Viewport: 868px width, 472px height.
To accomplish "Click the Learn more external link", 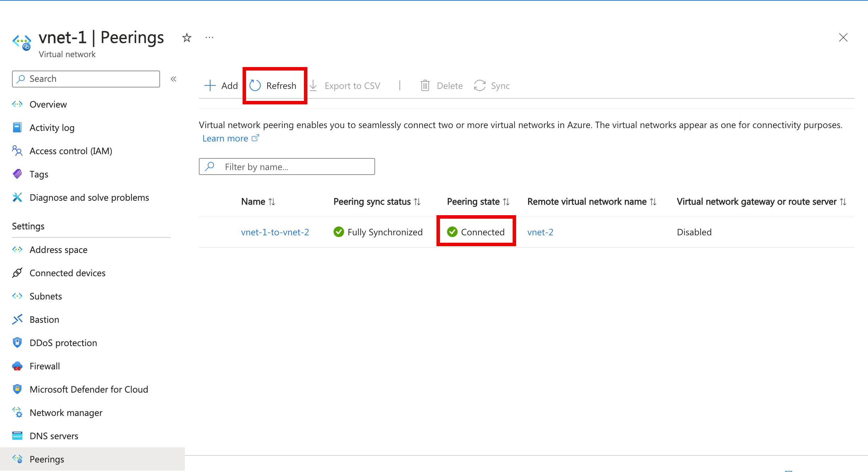I will click(x=229, y=138).
